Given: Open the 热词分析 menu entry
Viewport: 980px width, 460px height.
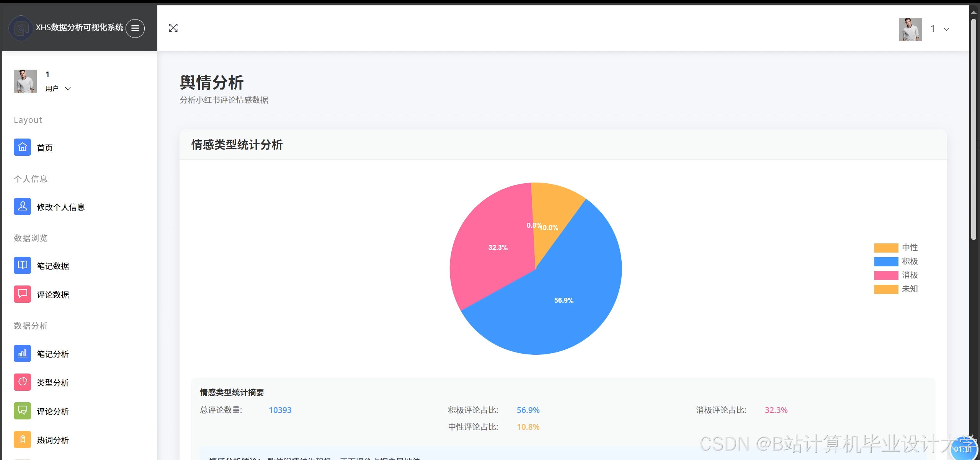Looking at the screenshot, I should click(x=53, y=440).
